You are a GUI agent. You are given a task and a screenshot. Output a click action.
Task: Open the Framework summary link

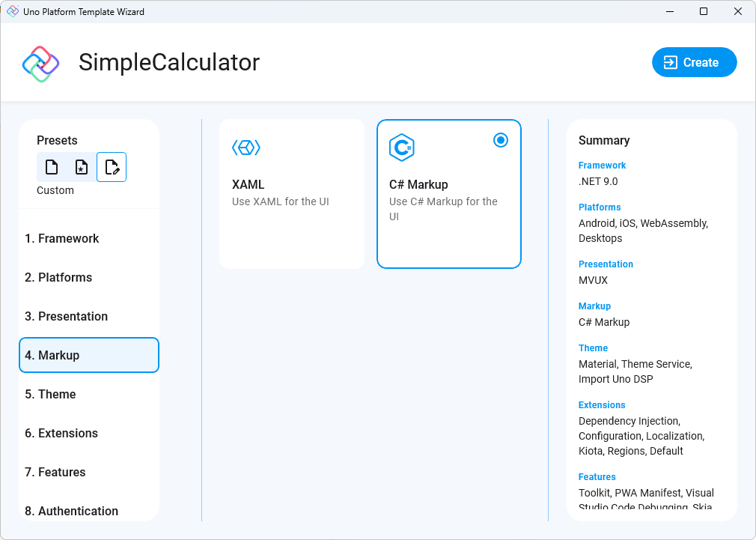point(602,166)
